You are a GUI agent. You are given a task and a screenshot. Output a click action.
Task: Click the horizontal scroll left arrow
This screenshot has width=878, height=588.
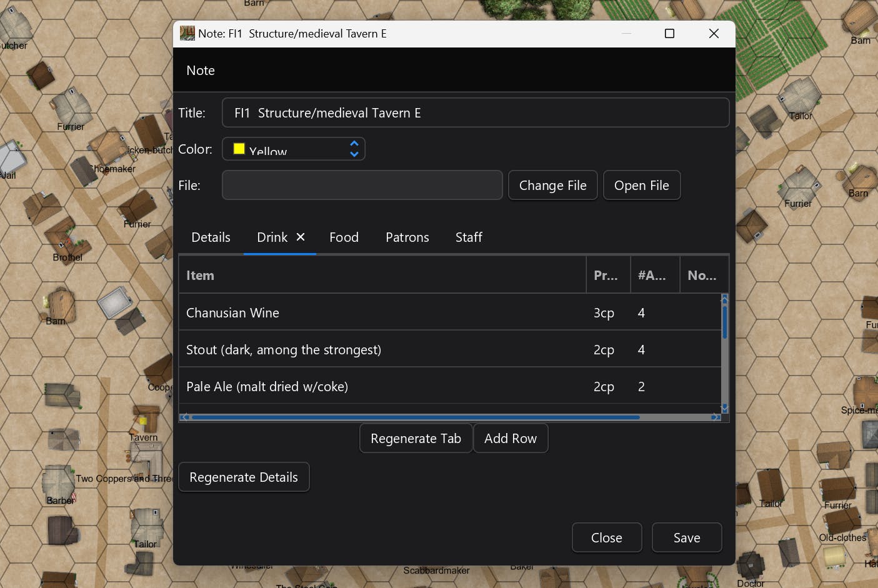184,417
